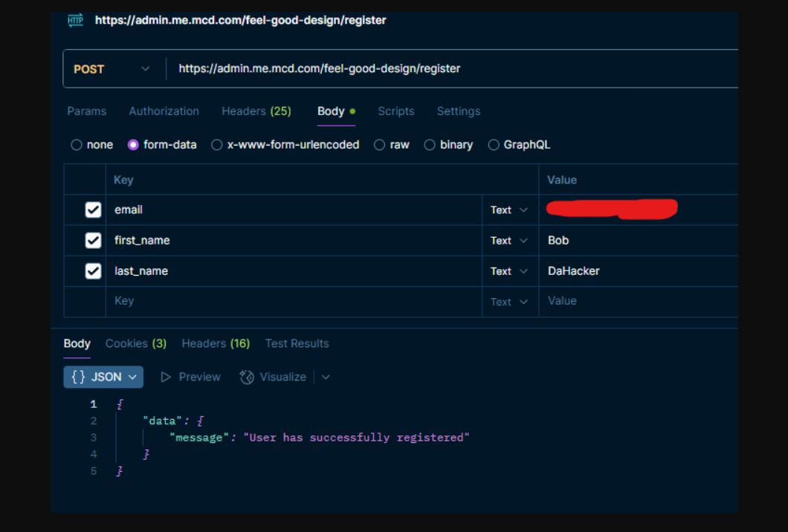Expand the JSON response format dropdown

click(132, 377)
